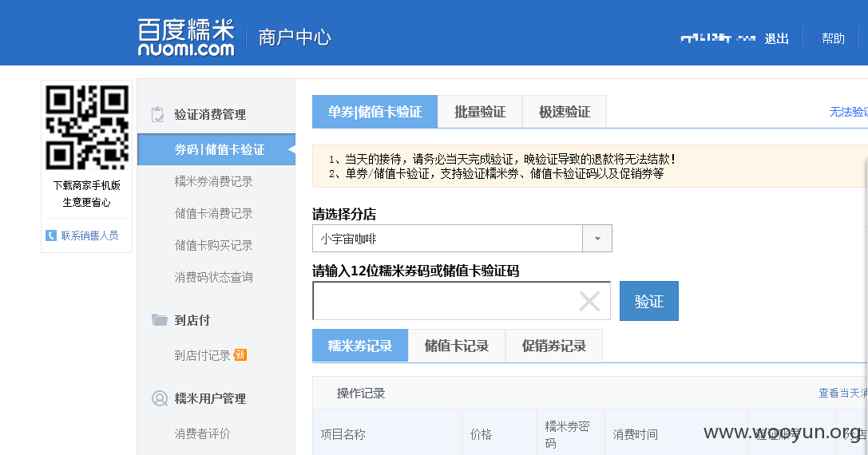Screen dimensions: 868x455
Task: Select 券码|储值卡验证 in sidebar
Action: click(x=216, y=149)
